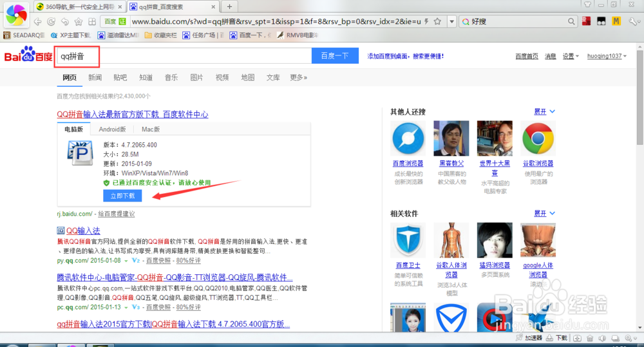Click the trash can icon in status bar
Viewport: 644px width, 347px height.
point(590,338)
